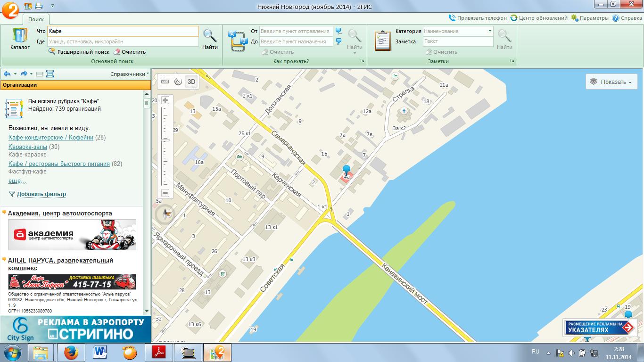The image size is (644, 362).
Task: Open Расширенный поиск advanced search
Action: [x=79, y=52]
